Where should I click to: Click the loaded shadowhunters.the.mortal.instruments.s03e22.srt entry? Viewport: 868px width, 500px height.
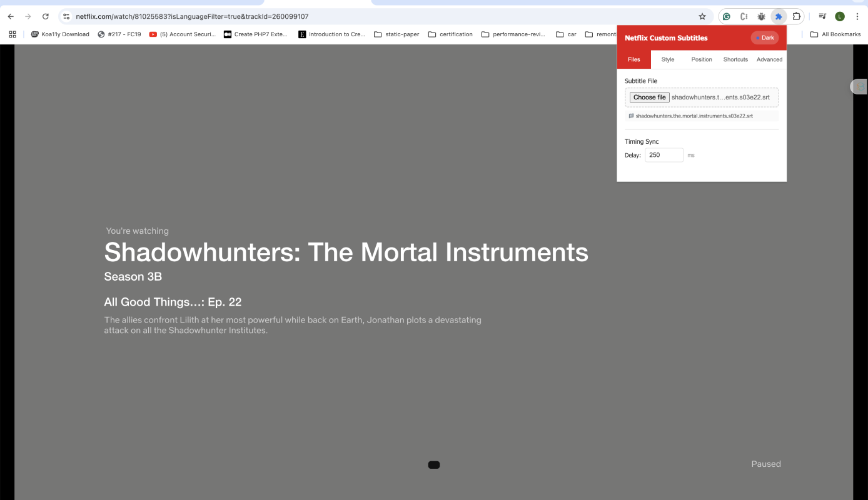(702, 116)
